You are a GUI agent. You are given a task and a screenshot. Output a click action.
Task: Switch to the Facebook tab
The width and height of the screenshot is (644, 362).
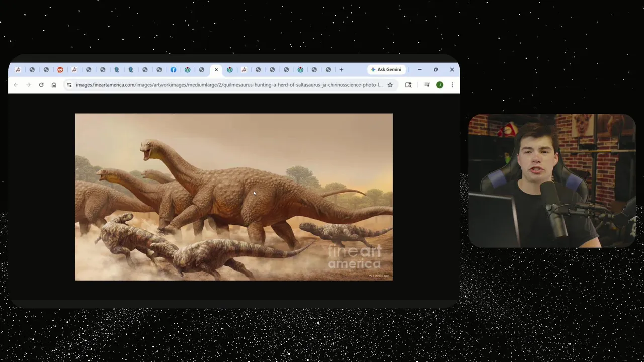pos(173,70)
